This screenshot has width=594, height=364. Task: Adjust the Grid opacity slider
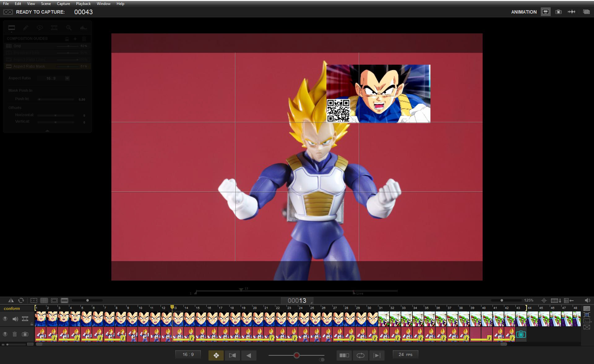coord(68,46)
